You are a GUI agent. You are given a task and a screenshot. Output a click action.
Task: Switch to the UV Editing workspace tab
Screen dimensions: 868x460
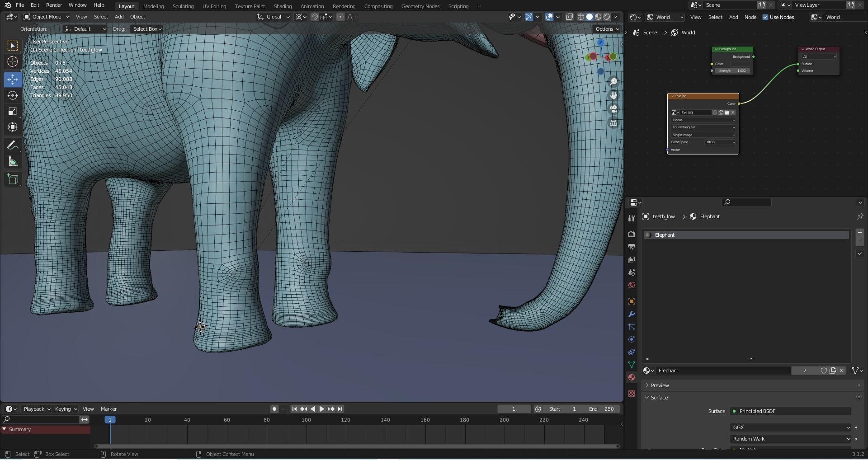[x=214, y=6]
